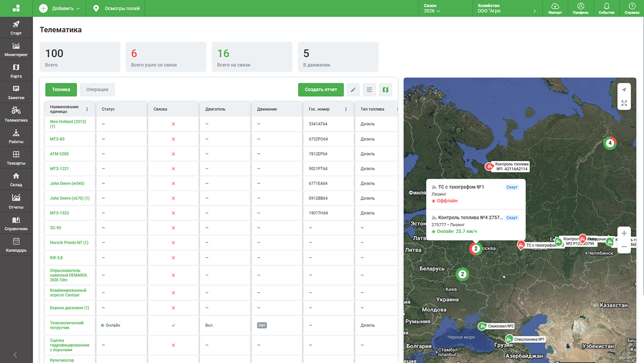The height and width of the screenshot is (363, 644).
Task: Open the Гос. номер column menu
Action: pos(346,109)
